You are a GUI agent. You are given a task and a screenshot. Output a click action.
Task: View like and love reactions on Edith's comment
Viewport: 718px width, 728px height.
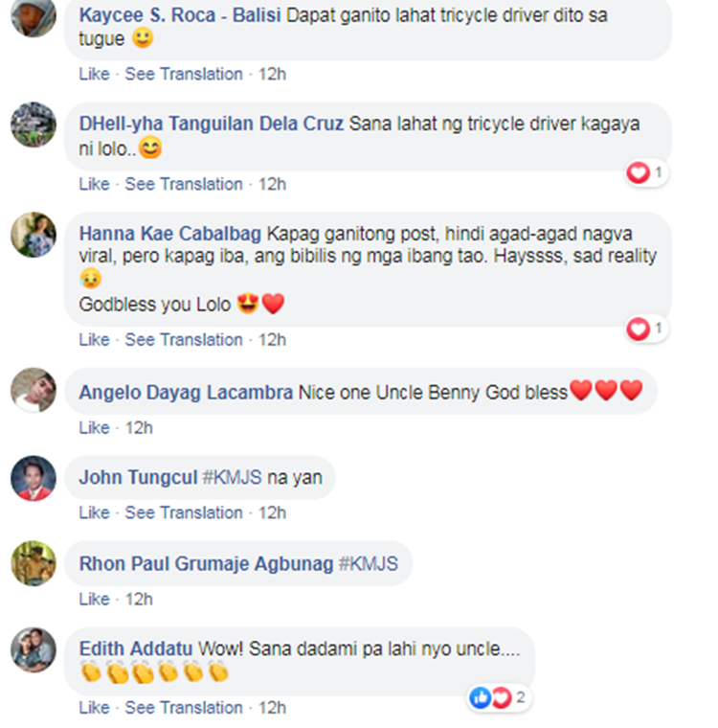tap(498, 697)
